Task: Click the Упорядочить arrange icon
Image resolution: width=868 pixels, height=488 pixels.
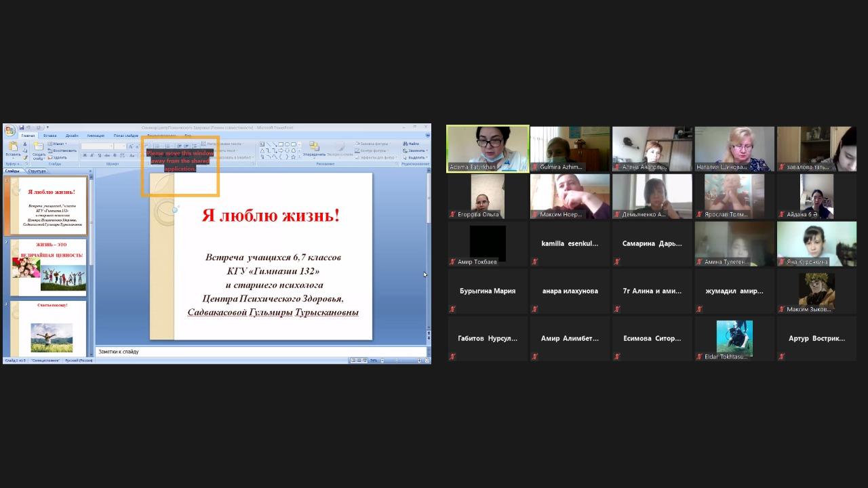Action: click(x=314, y=148)
